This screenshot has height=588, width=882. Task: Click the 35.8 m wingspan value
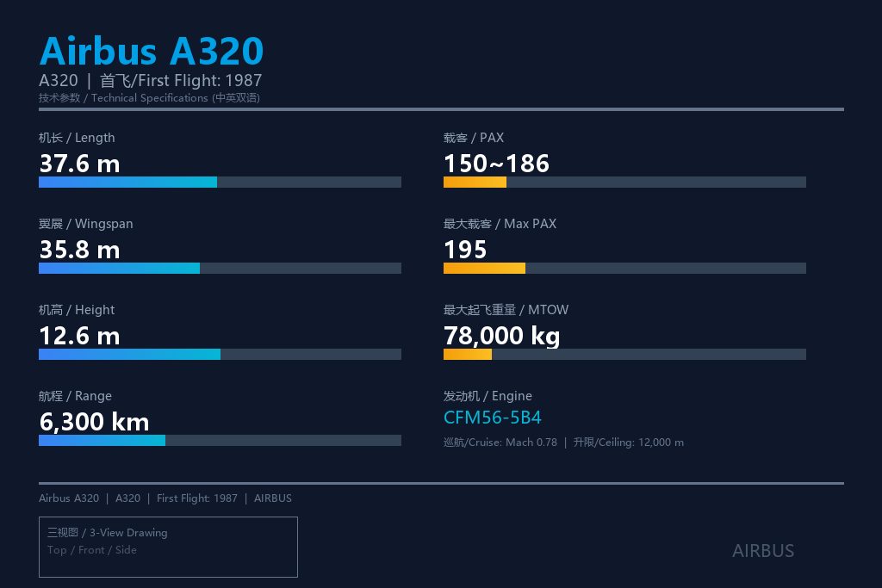pos(79,250)
